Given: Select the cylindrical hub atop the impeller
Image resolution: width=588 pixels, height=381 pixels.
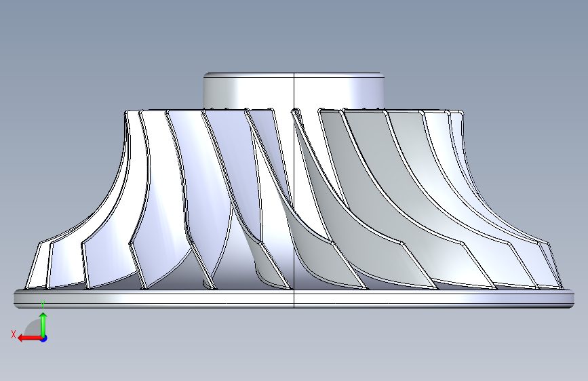Looking at the screenshot, I should (x=294, y=92).
